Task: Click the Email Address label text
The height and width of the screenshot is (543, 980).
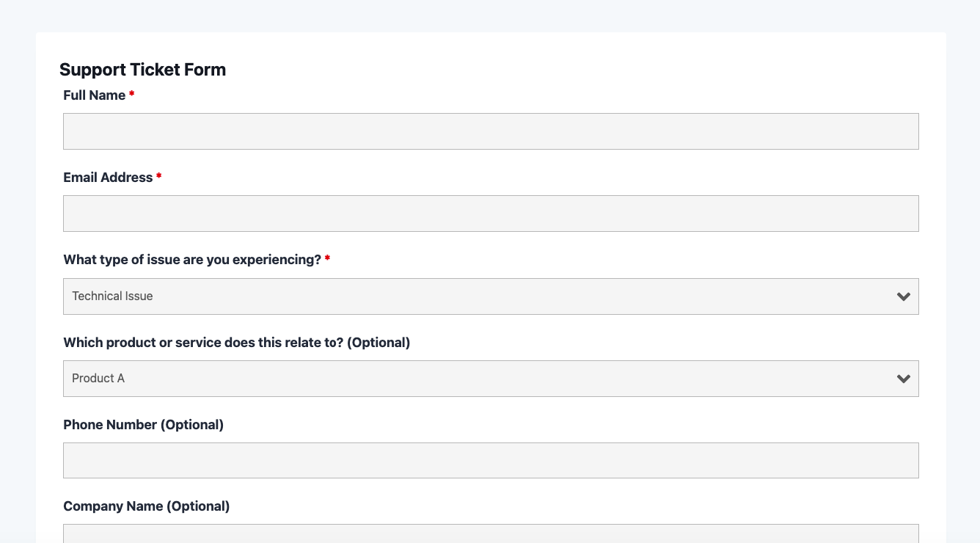Action: click(x=108, y=178)
